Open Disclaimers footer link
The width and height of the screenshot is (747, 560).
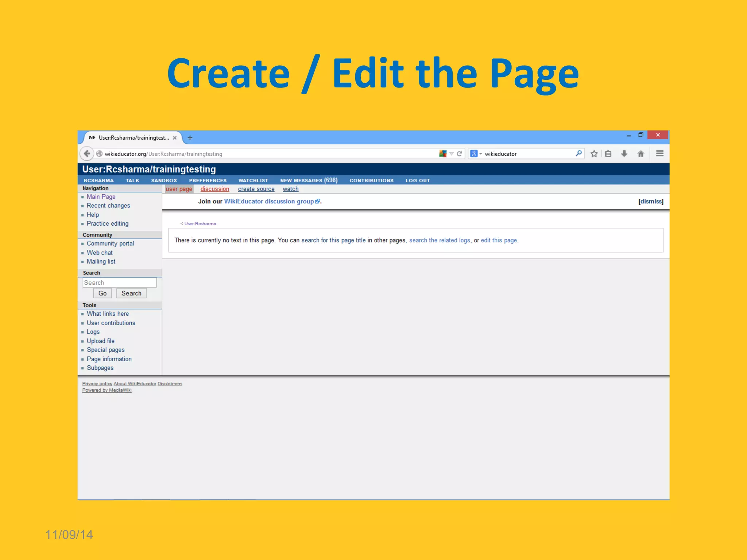[170, 384]
